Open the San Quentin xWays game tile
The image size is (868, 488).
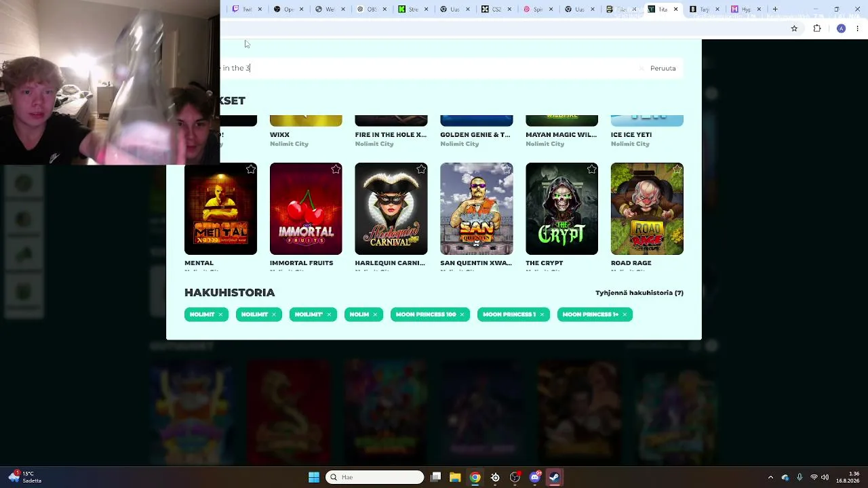(x=477, y=209)
